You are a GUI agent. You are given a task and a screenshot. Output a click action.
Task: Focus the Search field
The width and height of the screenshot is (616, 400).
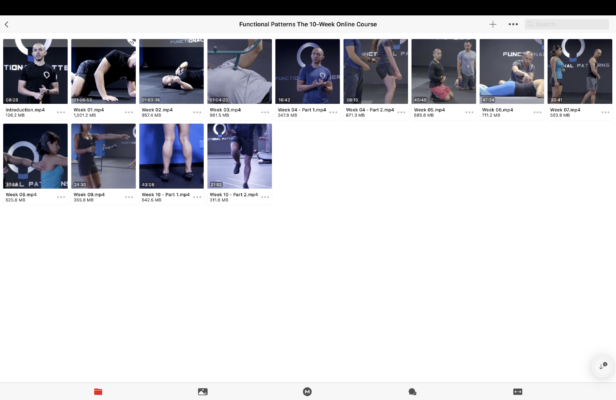566,24
